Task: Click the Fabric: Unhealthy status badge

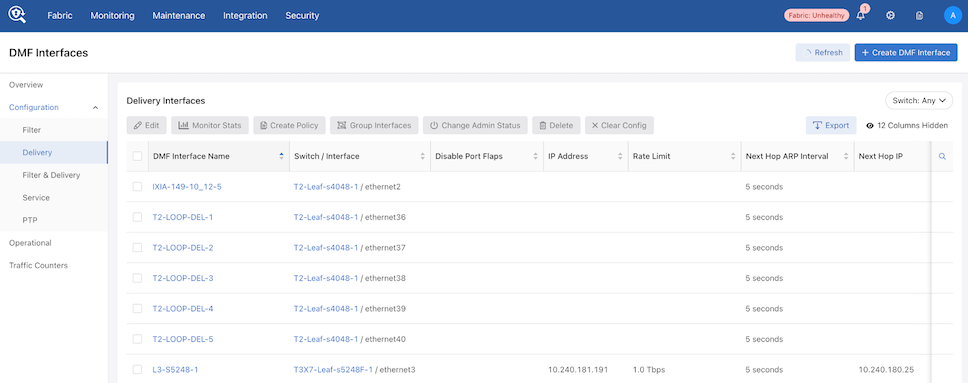Action: [816, 15]
